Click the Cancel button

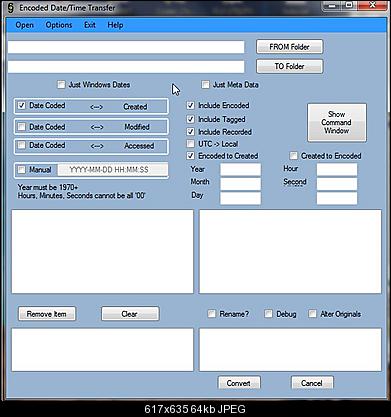(312, 383)
